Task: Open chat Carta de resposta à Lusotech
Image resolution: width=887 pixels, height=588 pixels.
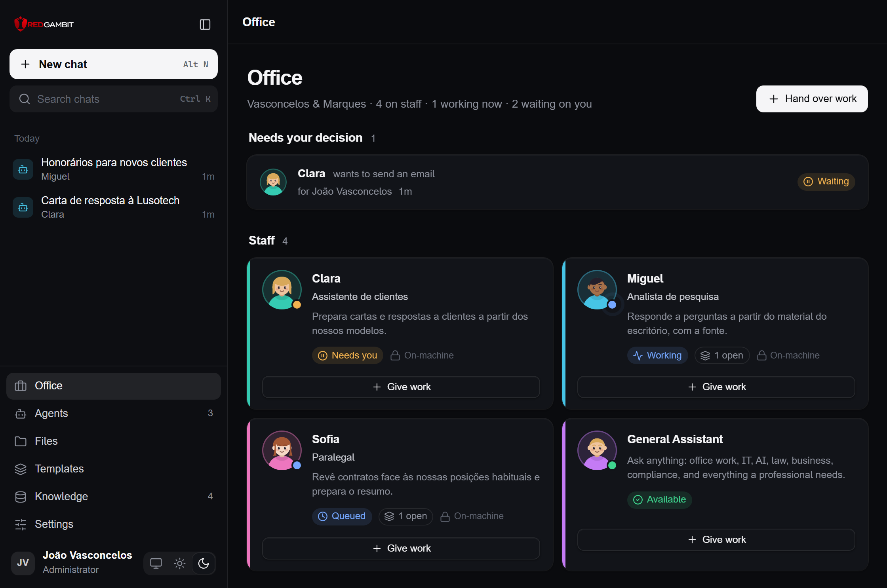Action: [114, 207]
